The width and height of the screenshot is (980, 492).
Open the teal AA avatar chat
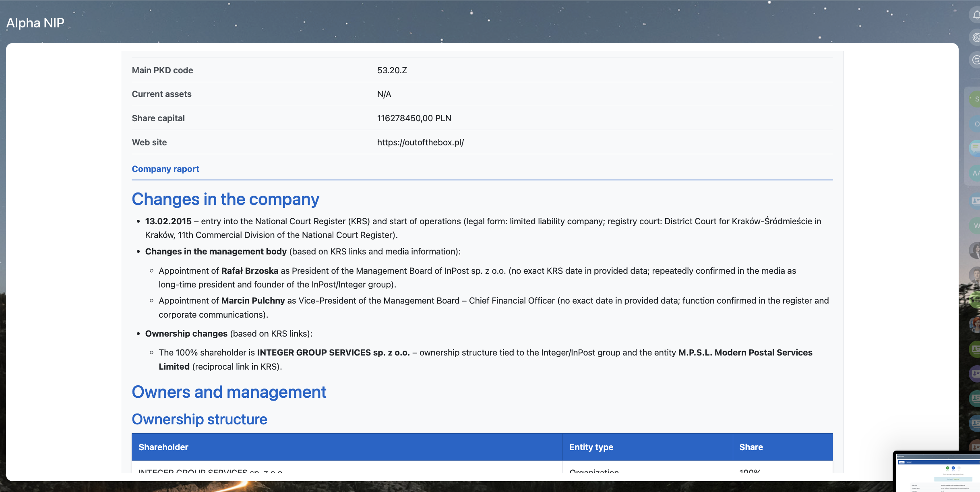pos(976,174)
